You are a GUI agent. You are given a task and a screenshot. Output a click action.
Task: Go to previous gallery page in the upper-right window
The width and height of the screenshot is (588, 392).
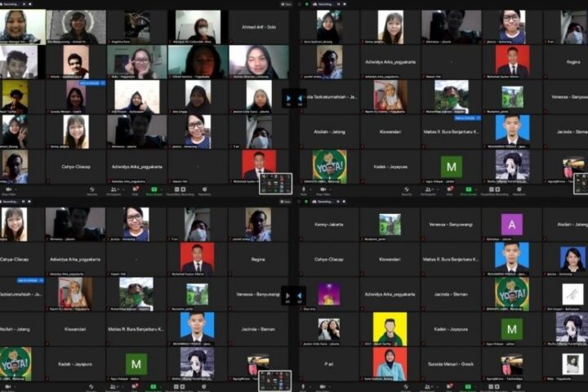[300, 99]
